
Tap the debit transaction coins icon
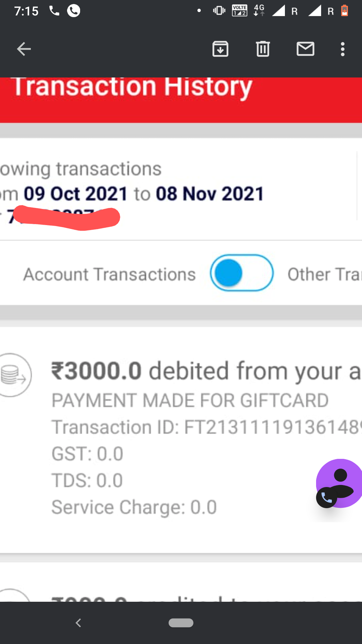tap(13, 375)
